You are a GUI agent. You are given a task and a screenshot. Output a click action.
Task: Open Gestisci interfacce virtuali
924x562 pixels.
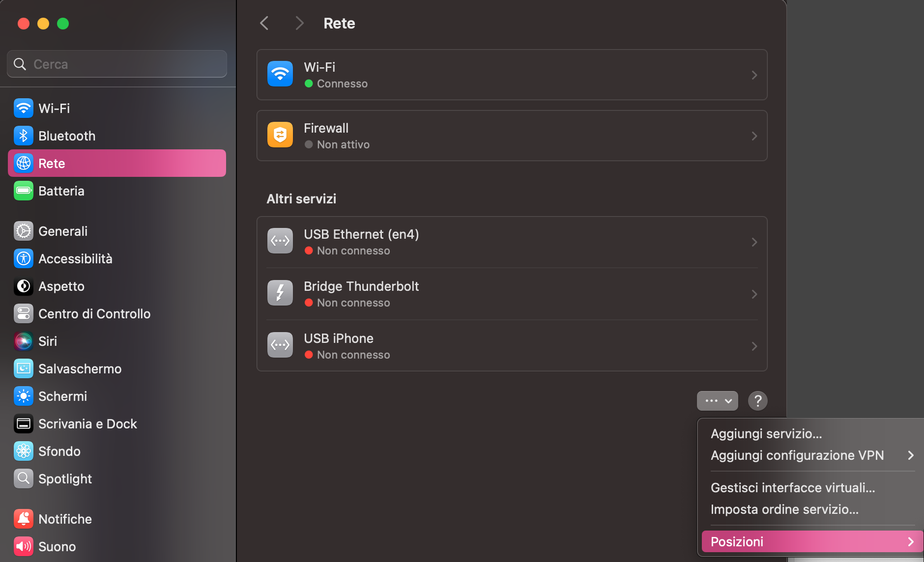tap(793, 487)
